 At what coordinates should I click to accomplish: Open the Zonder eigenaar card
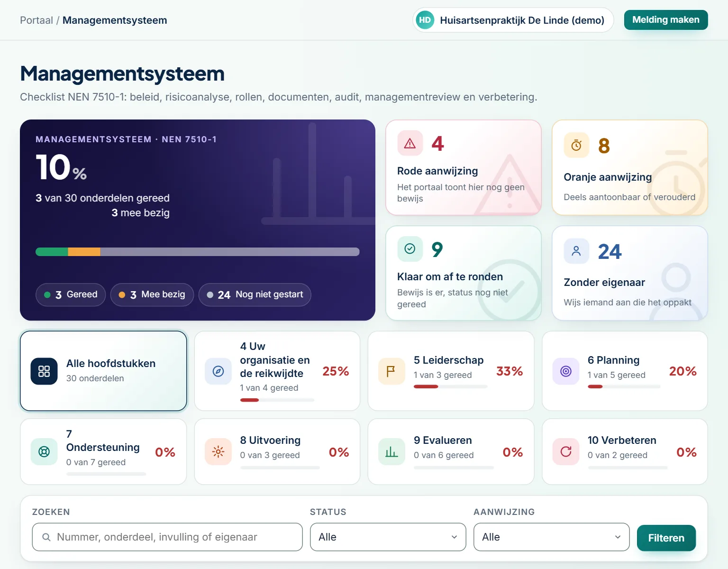[630, 273]
